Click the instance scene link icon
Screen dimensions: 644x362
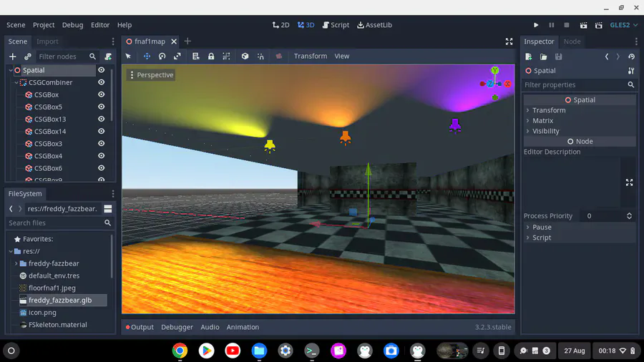pyautogui.click(x=27, y=57)
